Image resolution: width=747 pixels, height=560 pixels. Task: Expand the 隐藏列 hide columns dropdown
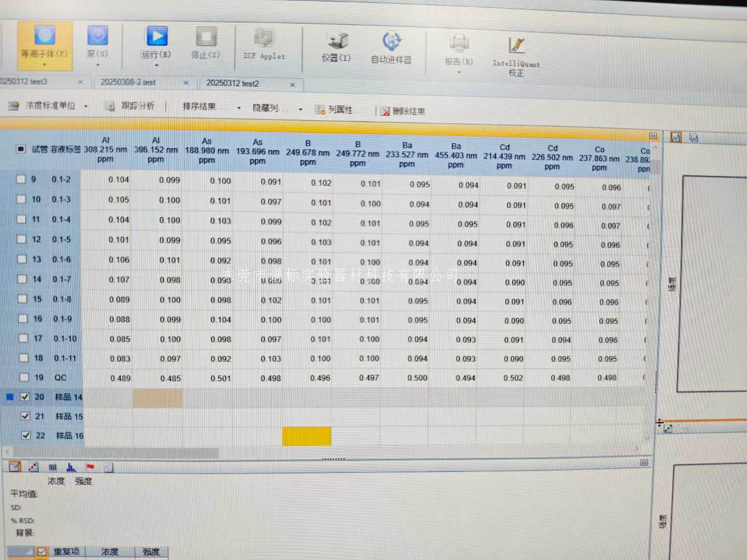tap(300, 109)
